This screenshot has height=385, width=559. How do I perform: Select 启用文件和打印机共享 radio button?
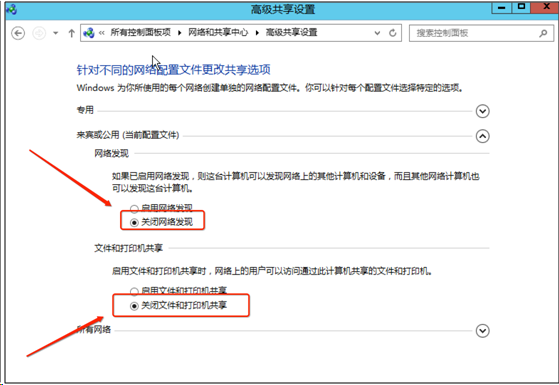(134, 292)
